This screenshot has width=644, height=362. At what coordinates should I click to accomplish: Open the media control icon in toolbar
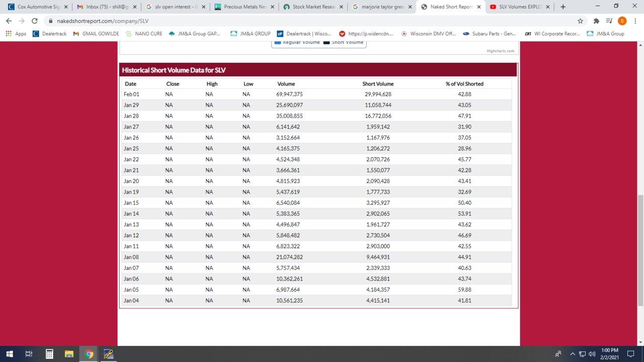coord(609,21)
